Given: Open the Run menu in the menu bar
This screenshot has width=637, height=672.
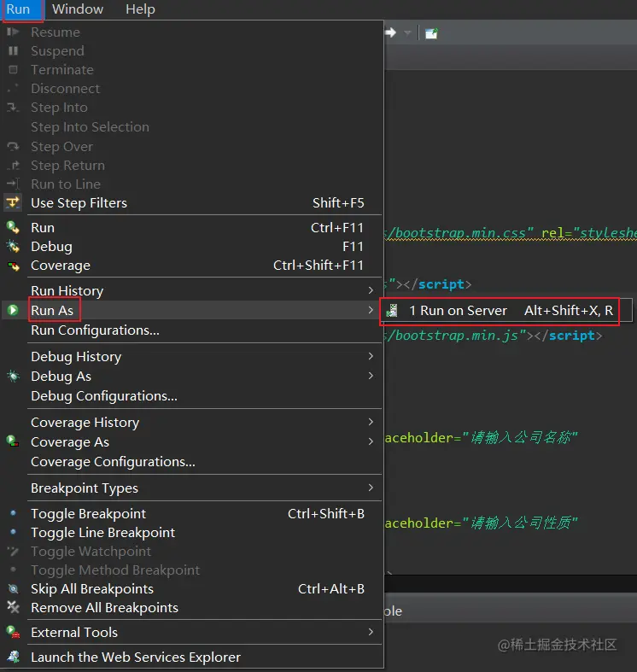Looking at the screenshot, I should 18,9.
